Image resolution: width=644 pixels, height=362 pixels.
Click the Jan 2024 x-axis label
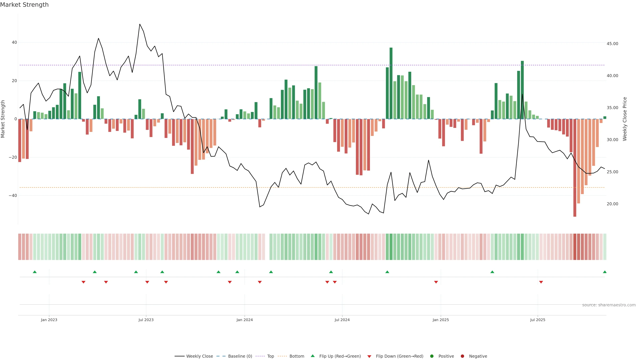coord(245,320)
